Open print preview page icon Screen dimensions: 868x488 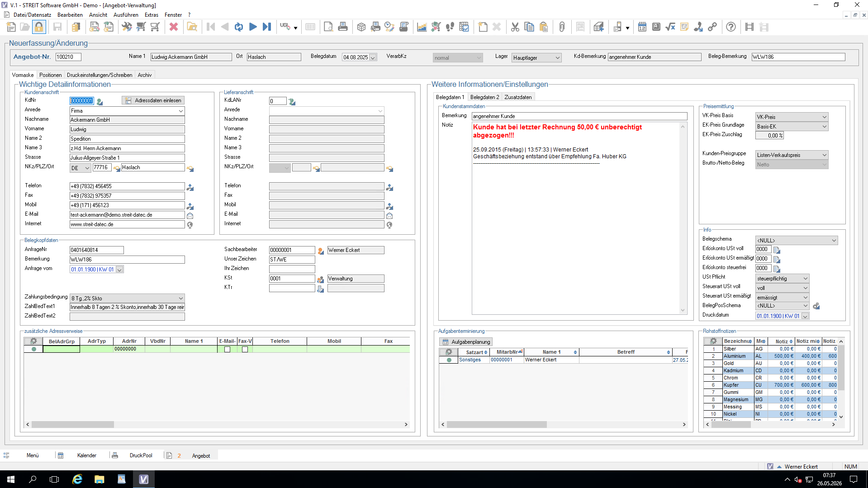pyautogui.click(x=328, y=27)
